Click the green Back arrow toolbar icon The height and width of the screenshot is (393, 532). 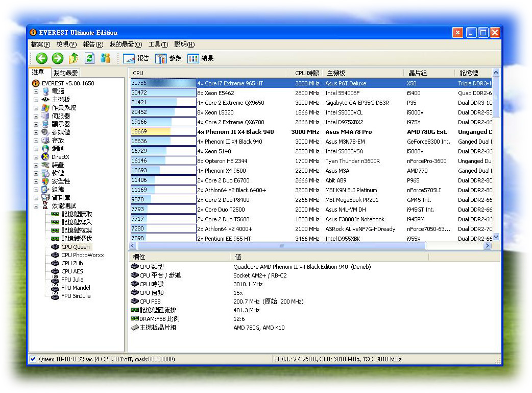click(x=42, y=58)
